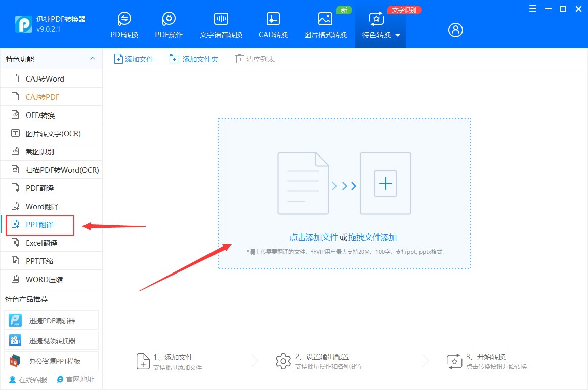Screen dimensions: 588x390
Task: Click 清空列表 trash button
Action: pos(255,59)
